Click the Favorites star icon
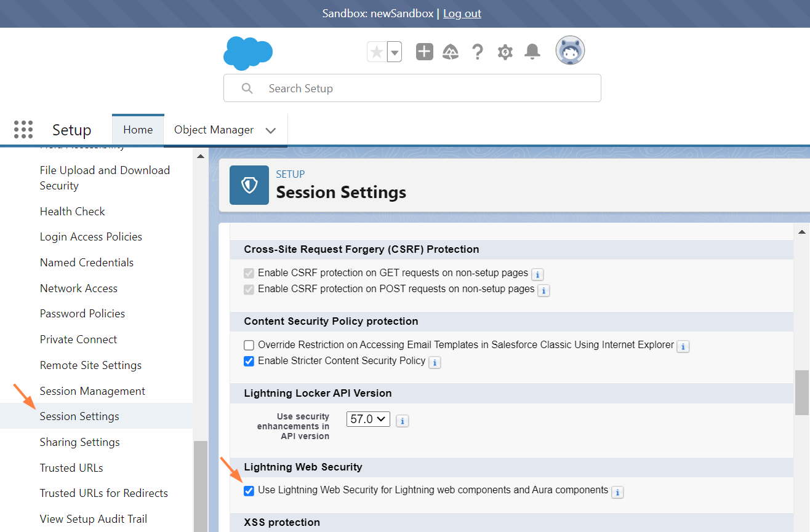Viewport: 810px width, 532px height. click(377, 52)
